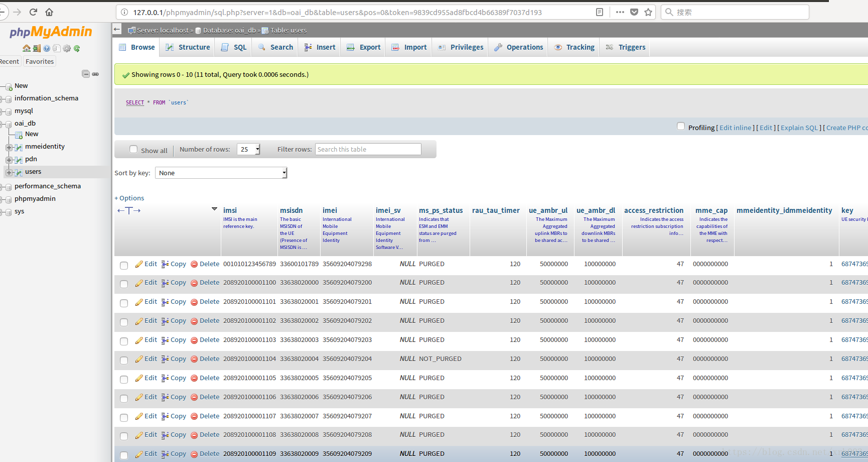868x462 pixels.
Task: Click the phpMyAdmin logo
Action: (51, 32)
